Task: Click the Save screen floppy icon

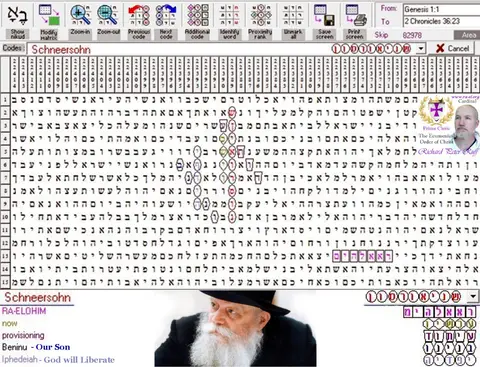Action: (324, 15)
